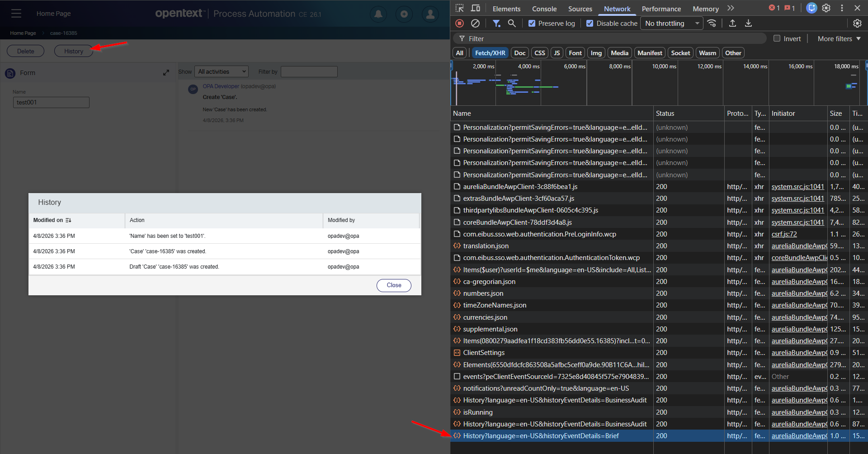Open Network panel settings gear
The width and height of the screenshot is (868, 454).
[x=857, y=23]
